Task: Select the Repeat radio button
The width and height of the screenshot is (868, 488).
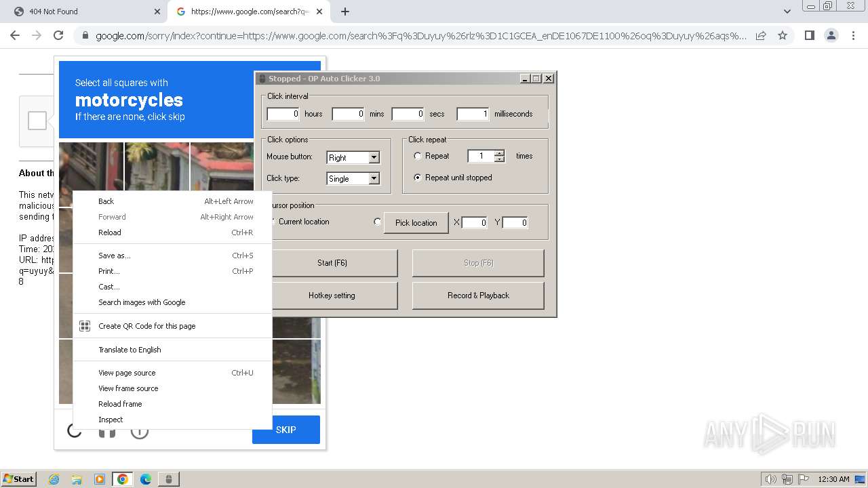Action: 418,156
